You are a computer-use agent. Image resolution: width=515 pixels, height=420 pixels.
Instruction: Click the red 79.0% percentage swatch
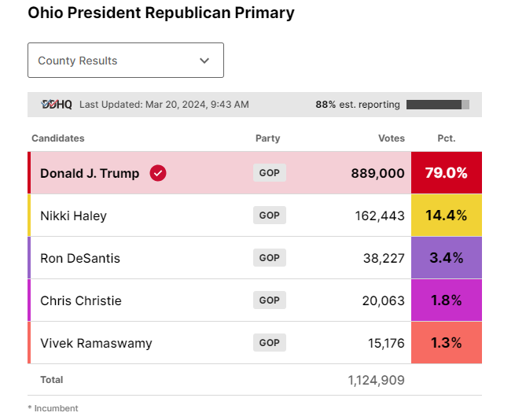(446, 173)
